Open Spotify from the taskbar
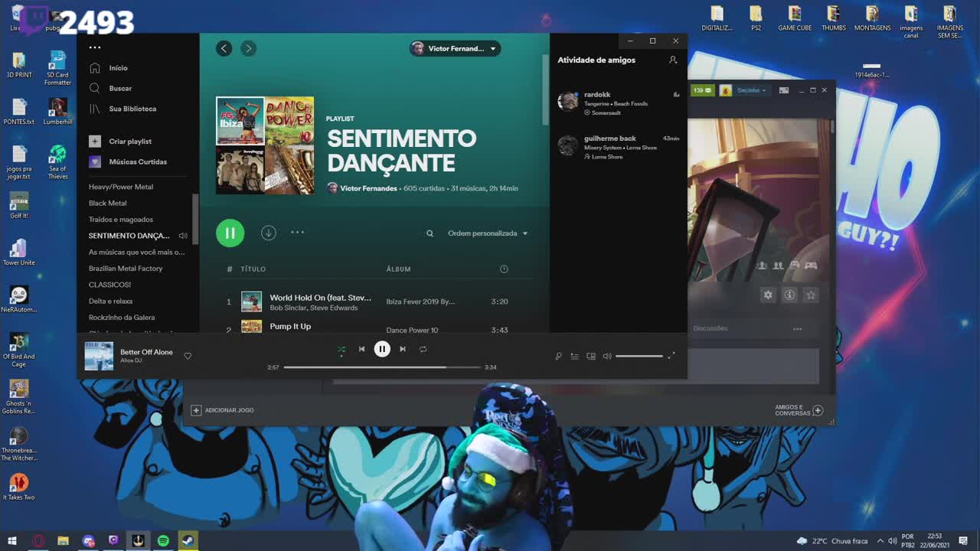This screenshot has width=980, height=551. click(x=163, y=541)
